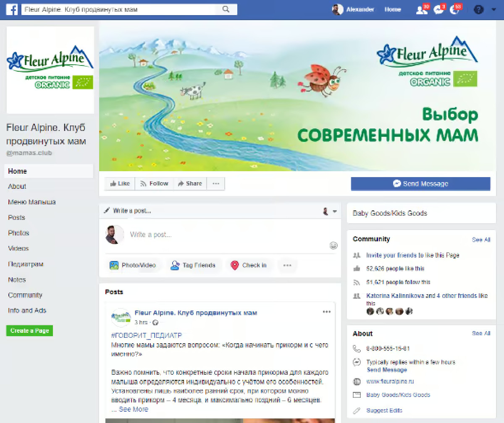
Task: Click Check in in the composer
Action: 249,265
